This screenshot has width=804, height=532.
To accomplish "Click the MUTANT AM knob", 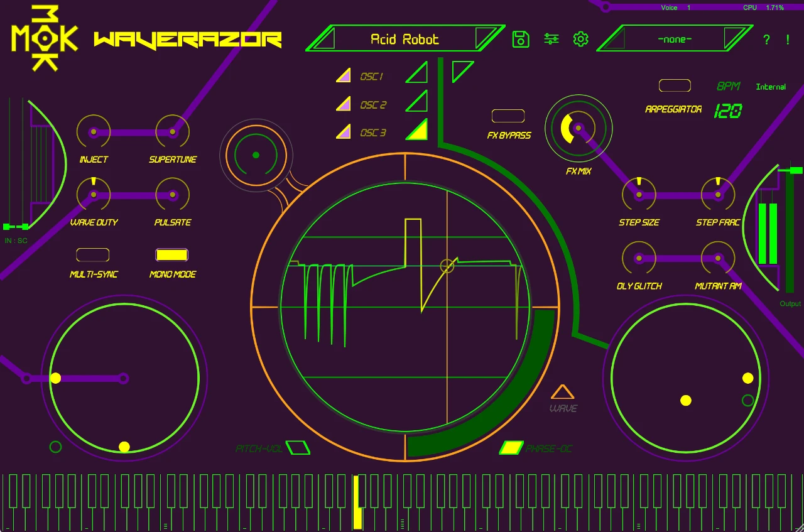I will (x=718, y=258).
